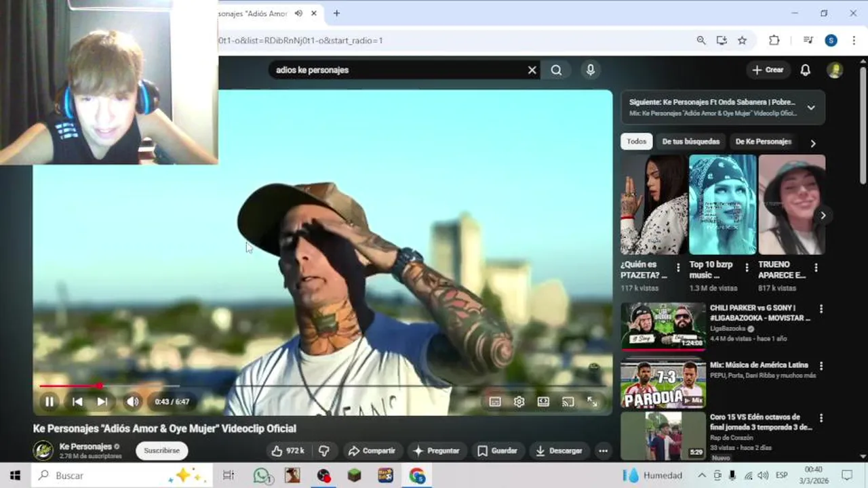Clear the YouTube search box text
This screenshot has width=868, height=488.
[x=532, y=70]
